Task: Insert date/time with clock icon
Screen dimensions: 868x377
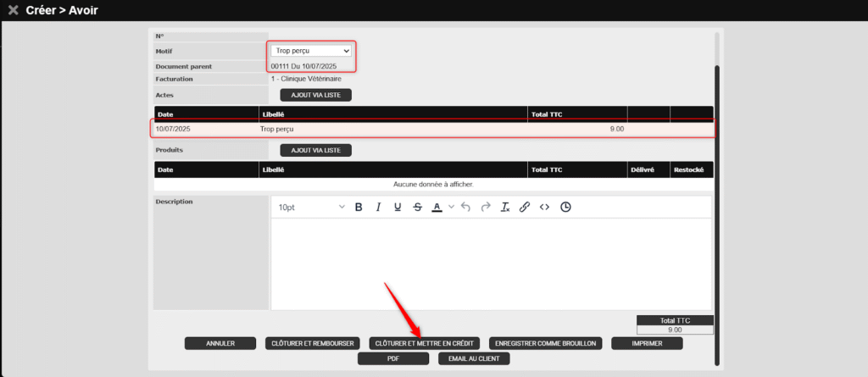Action: click(565, 207)
